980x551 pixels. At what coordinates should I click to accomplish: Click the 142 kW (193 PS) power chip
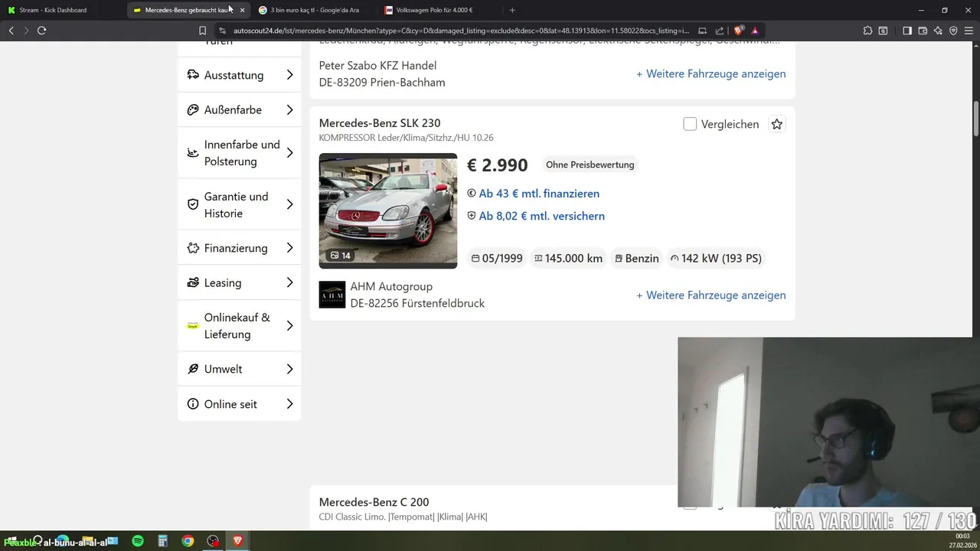[x=716, y=259]
